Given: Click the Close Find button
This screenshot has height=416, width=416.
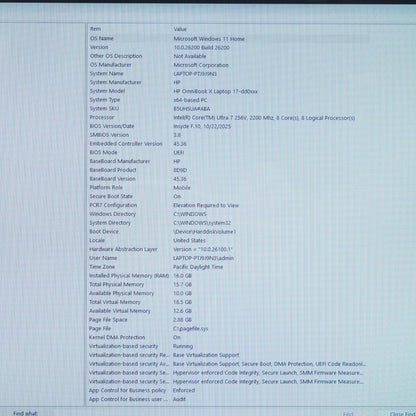Looking at the screenshot, I should click(x=402, y=414).
